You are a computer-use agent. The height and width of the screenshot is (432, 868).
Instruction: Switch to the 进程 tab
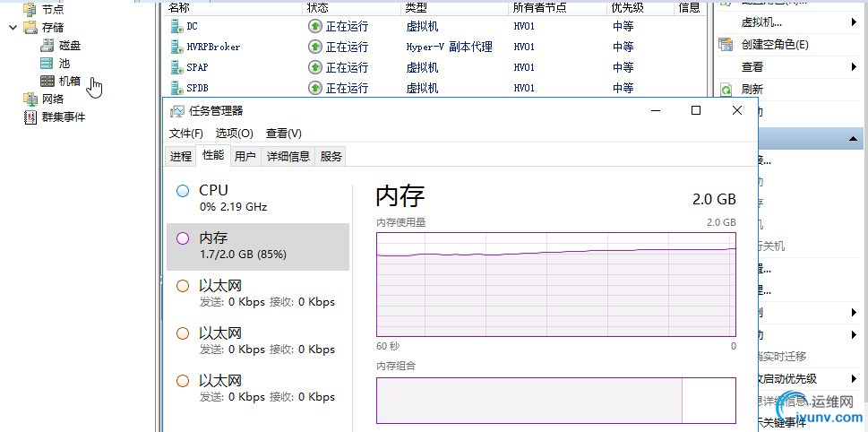(x=180, y=157)
